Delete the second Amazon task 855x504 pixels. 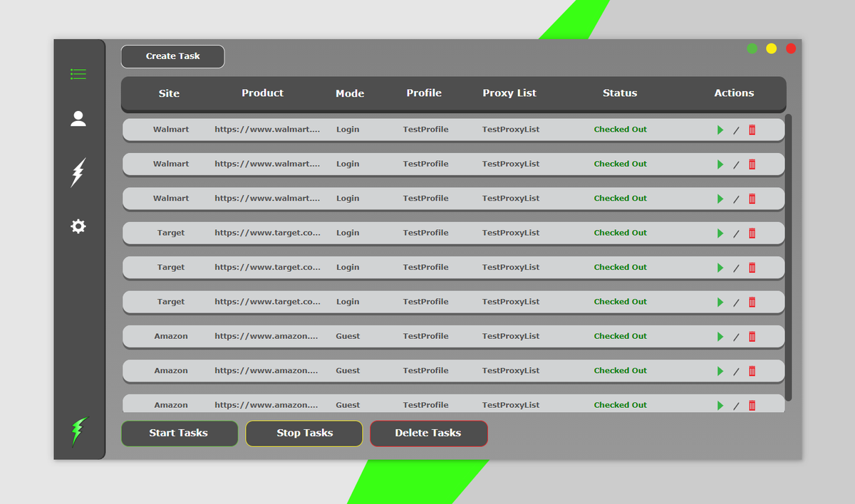(752, 371)
